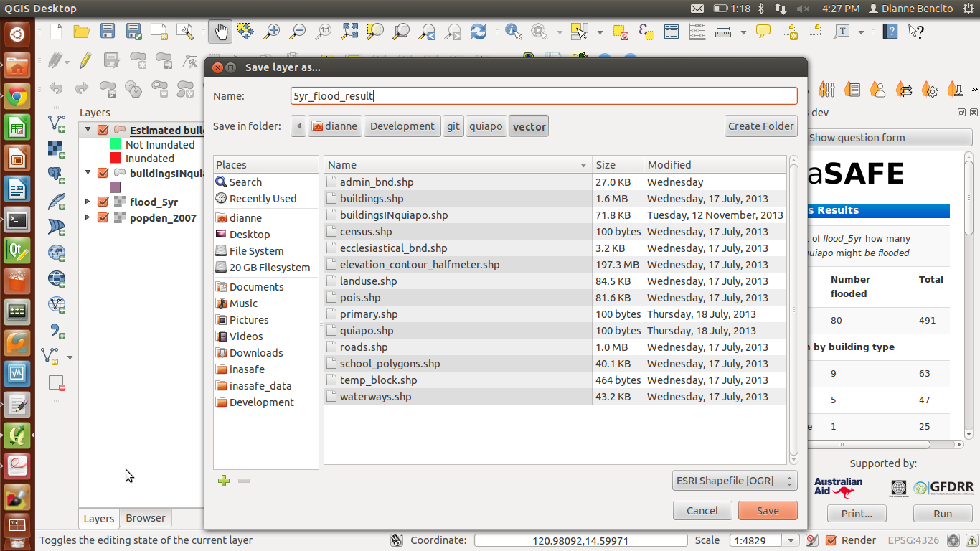Click the Print... button in InaSAFE panel
Viewport: 980px width, 551px height.
tap(857, 514)
